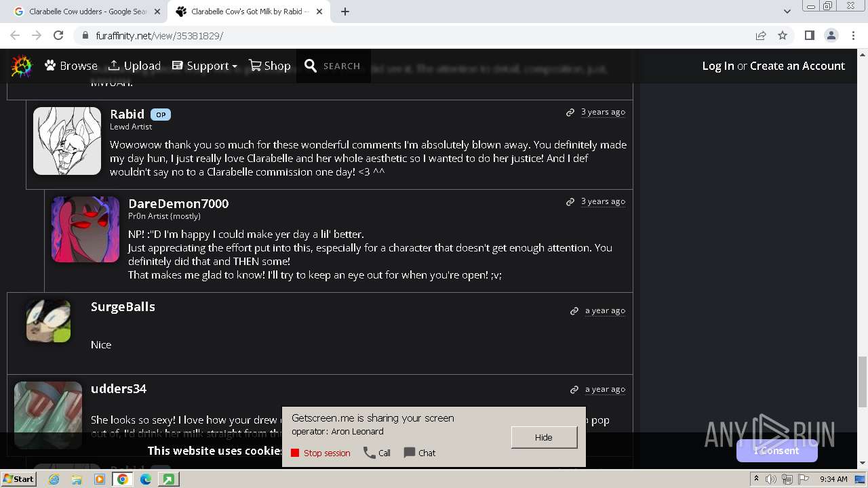This screenshot has height=488, width=868.
Task: Click link icon on SurgeBalls comment
Action: coord(574,311)
